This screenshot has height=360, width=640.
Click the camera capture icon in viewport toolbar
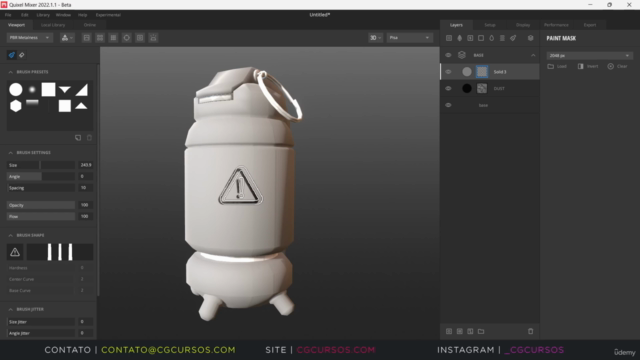point(153,38)
